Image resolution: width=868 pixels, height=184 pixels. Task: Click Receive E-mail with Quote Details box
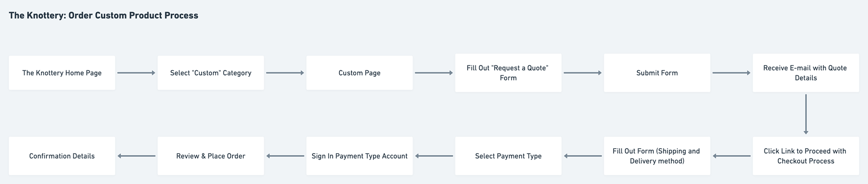tap(806, 73)
